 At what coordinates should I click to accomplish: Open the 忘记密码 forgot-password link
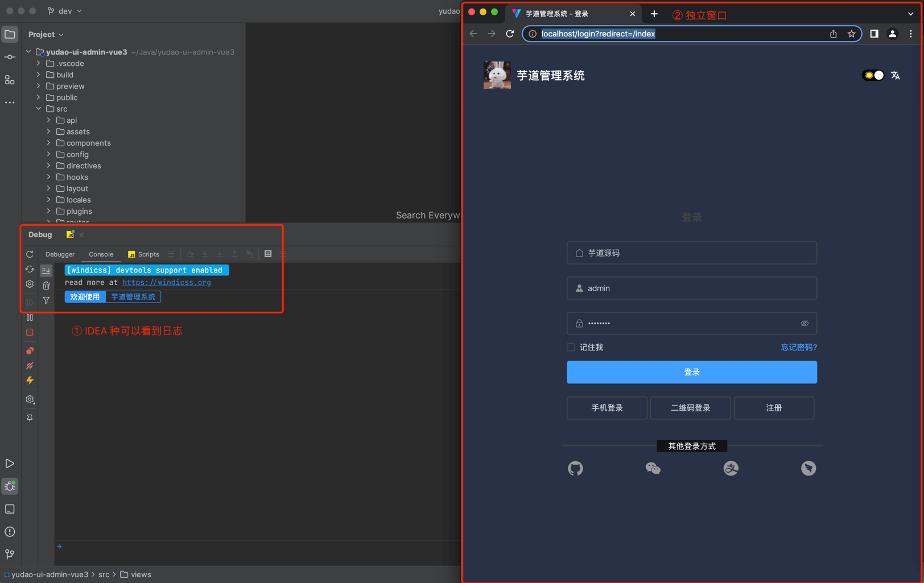pos(798,347)
